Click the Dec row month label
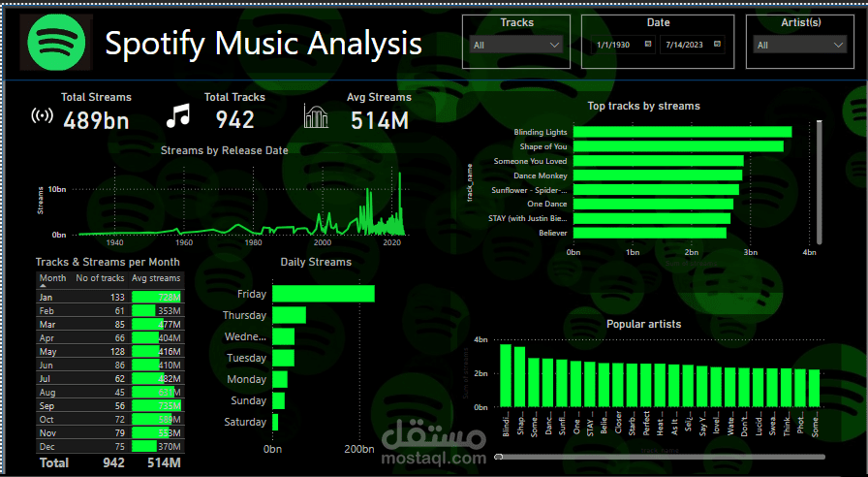The image size is (868, 477). 46,447
